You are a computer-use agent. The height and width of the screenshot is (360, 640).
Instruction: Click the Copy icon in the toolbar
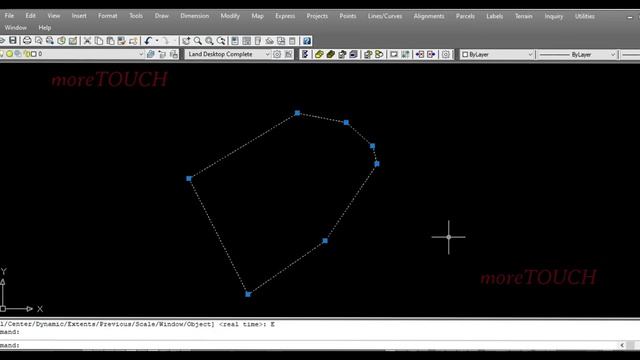pos(99,40)
